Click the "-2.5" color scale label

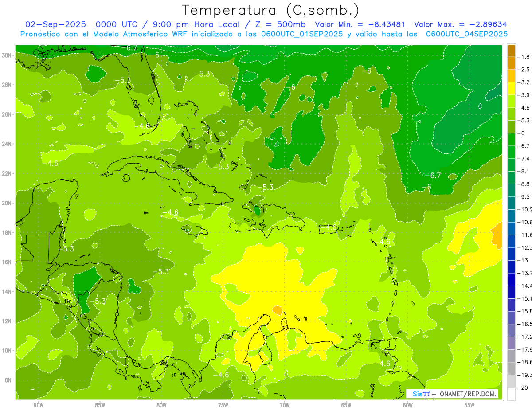point(524,70)
